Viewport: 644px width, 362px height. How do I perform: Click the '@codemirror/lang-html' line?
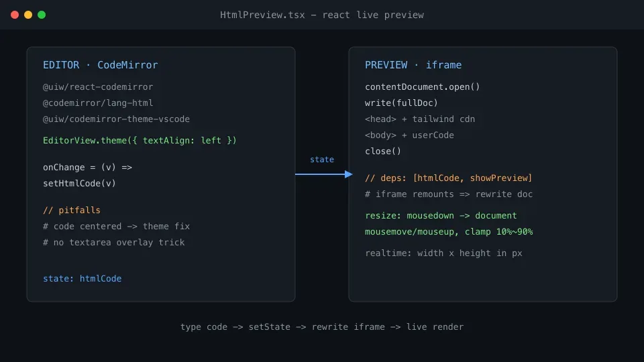point(98,103)
